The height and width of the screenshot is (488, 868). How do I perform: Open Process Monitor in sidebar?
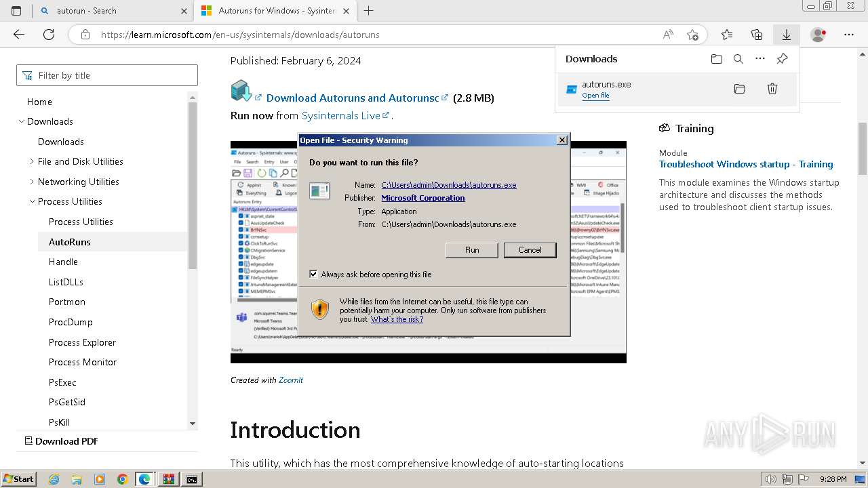[83, 362]
